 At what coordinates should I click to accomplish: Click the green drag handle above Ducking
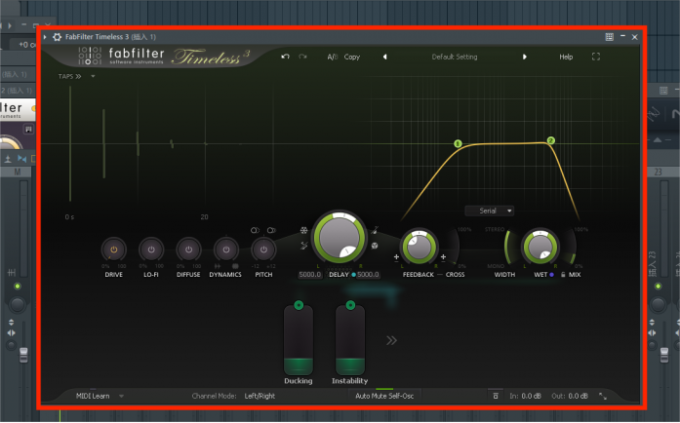point(298,305)
